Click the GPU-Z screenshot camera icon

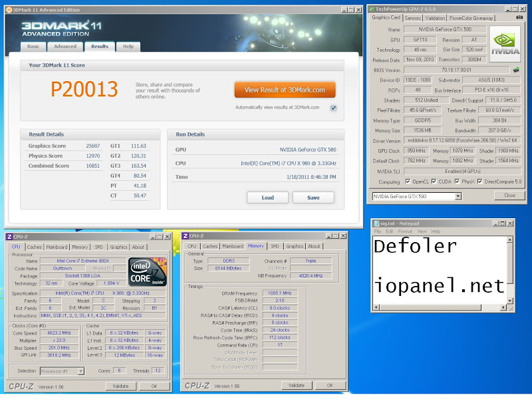click(x=519, y=17)
